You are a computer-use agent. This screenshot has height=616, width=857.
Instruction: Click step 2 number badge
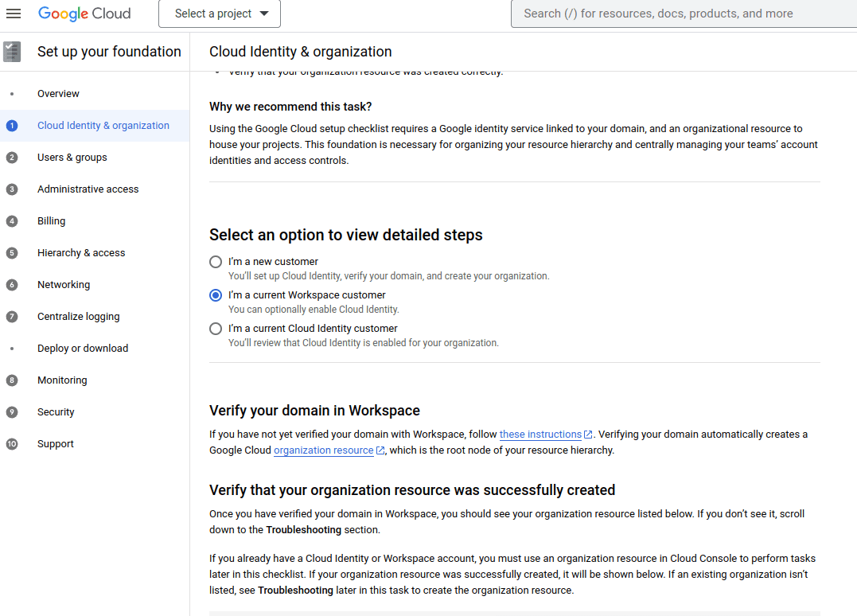coord(12,158)
